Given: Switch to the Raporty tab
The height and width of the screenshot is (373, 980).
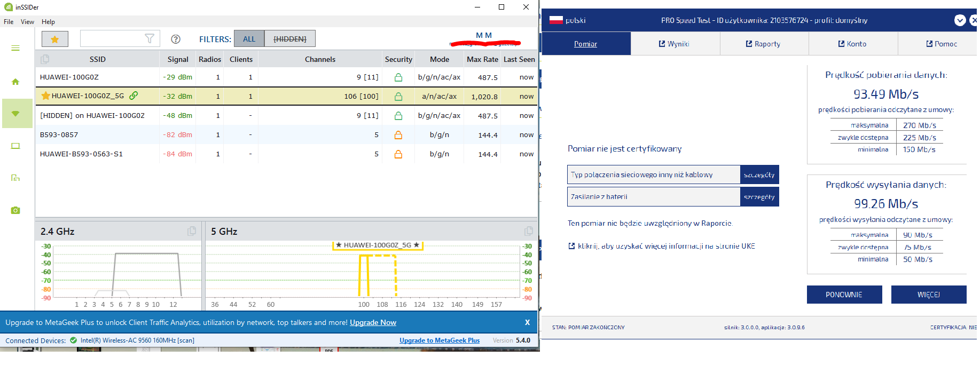Looking at the screenshot, I should click(764, 44).
